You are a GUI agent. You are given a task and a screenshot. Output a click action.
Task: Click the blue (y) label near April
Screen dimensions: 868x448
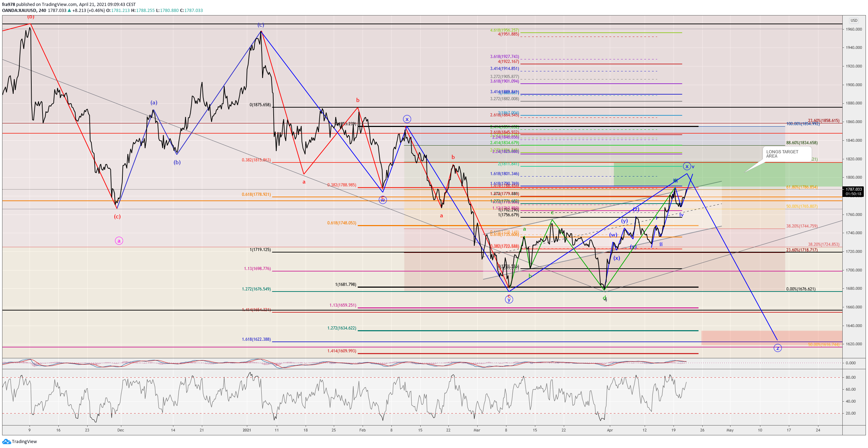click(x=624, y=221)
